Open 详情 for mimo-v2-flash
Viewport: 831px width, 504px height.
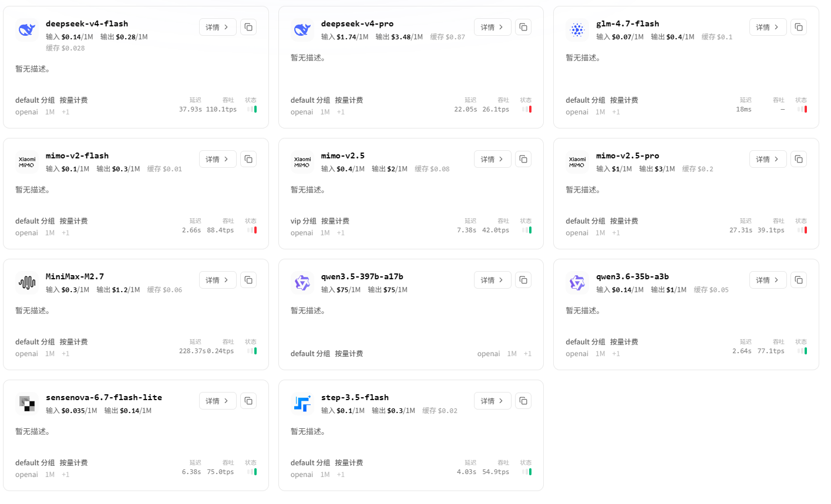(218, 159)
